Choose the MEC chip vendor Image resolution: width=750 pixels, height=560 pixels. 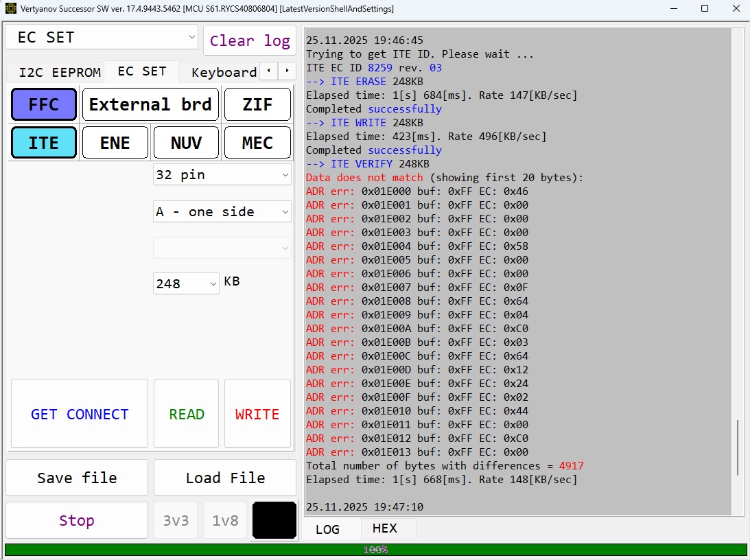point(257,143)
